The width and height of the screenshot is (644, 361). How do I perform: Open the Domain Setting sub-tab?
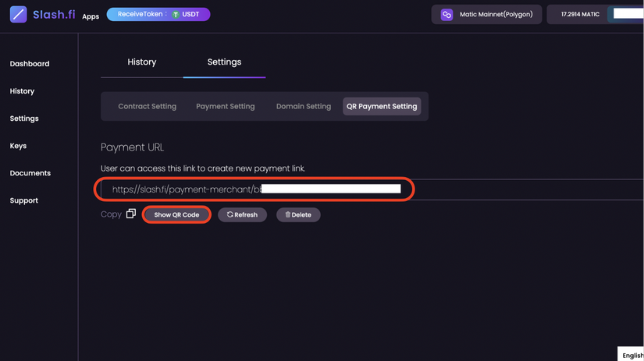[304, 106]
